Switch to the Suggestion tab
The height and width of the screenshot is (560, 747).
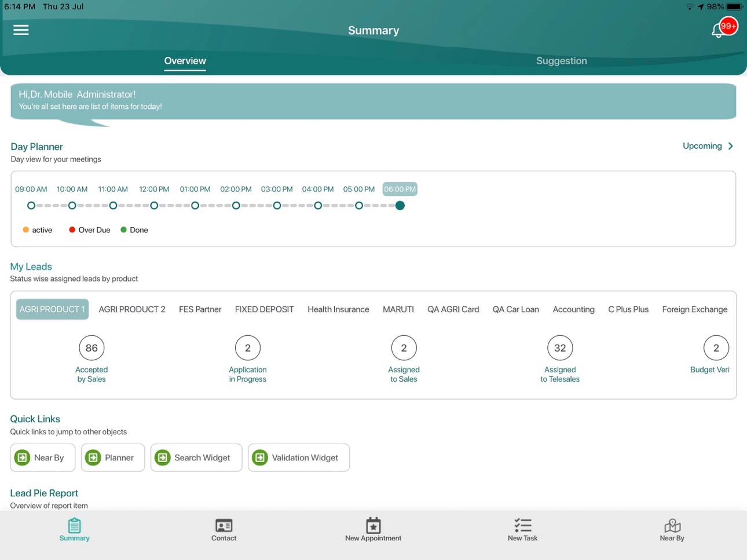click(561, 61)
